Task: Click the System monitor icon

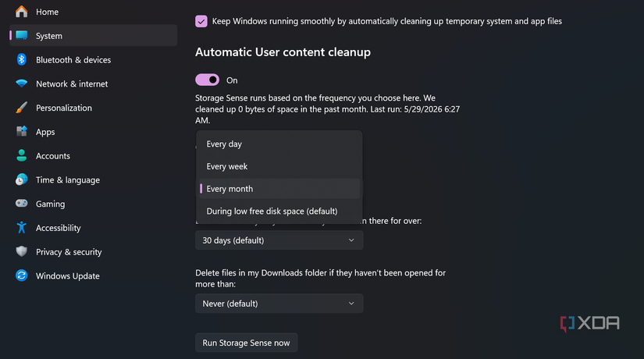Action: [21, 35]
